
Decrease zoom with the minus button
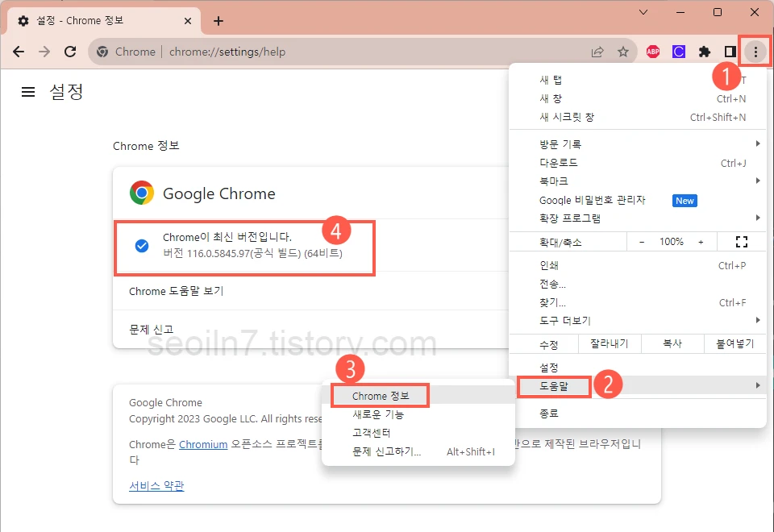point(642,242)
